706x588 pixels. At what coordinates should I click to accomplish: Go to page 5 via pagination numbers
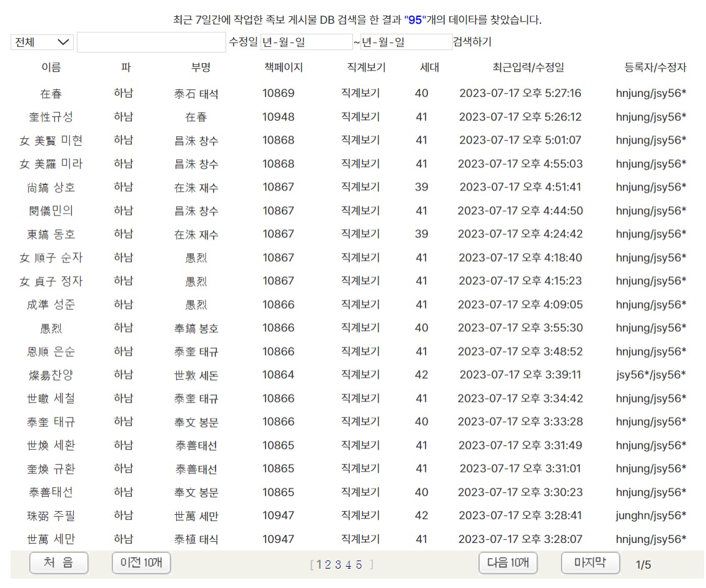(x=359, y=564)
